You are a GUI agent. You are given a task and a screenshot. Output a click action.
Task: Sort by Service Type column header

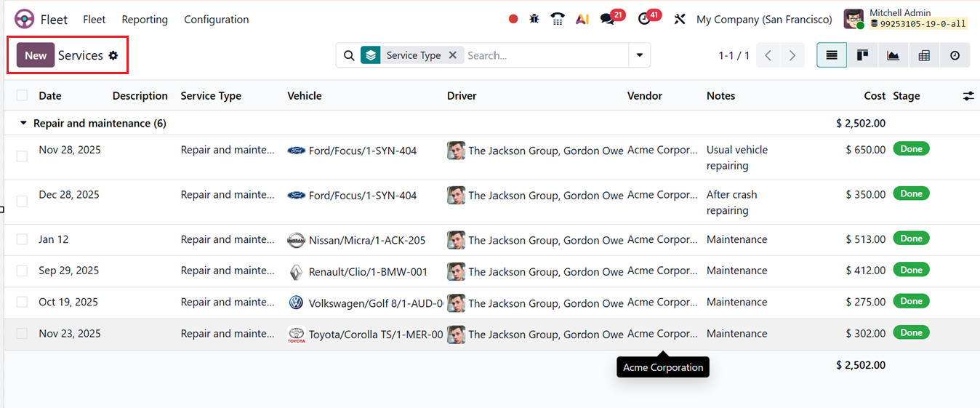(x=211, y=96)
